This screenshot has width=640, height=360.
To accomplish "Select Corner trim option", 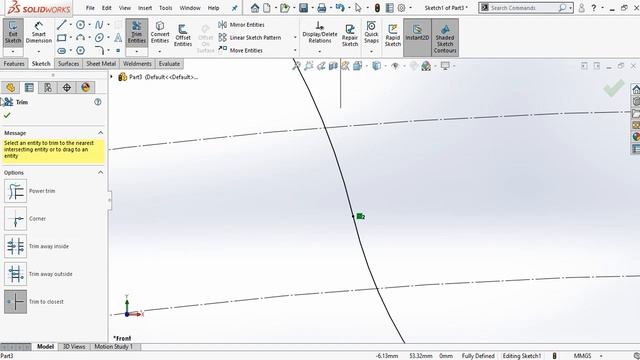I will (x=16, y=219).
